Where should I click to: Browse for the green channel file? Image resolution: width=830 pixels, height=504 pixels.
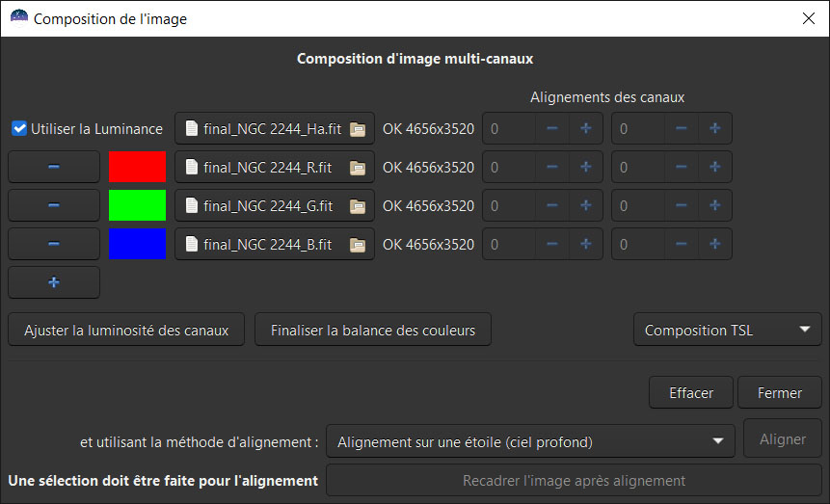358,205
